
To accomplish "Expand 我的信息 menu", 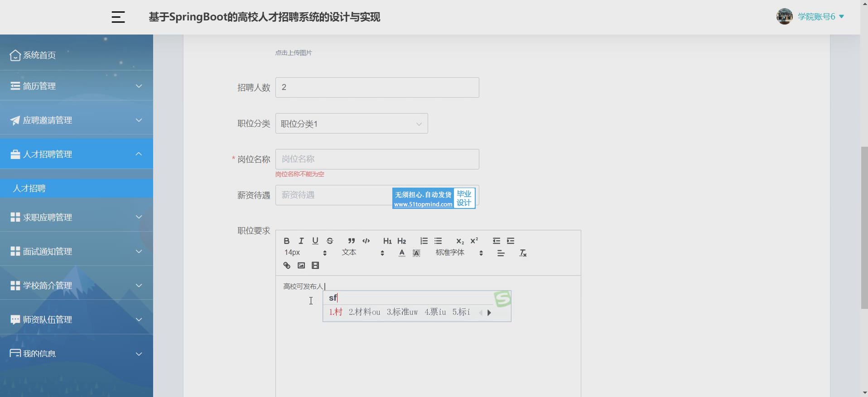I will tap(77, 353).
